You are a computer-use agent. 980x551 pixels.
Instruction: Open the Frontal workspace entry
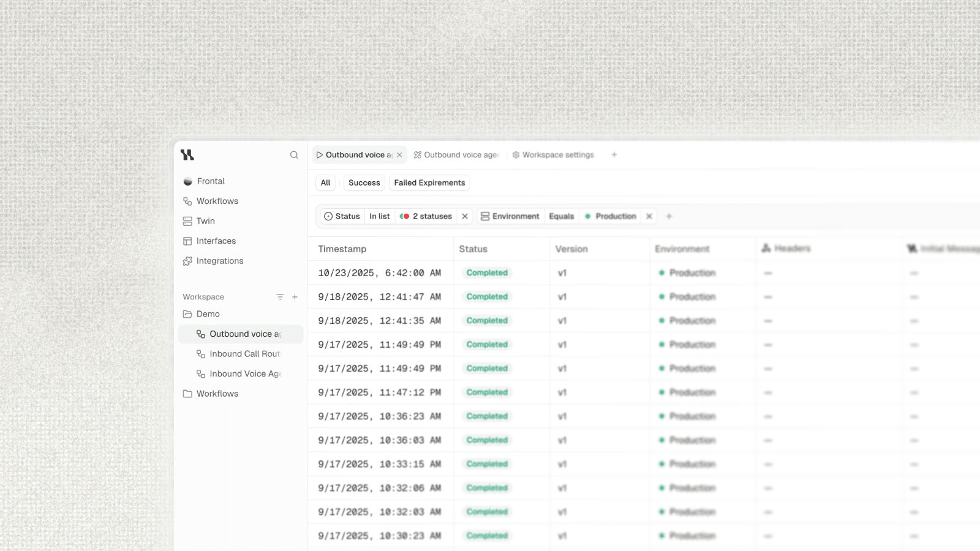pyautogui.click(x=204, y=181)
